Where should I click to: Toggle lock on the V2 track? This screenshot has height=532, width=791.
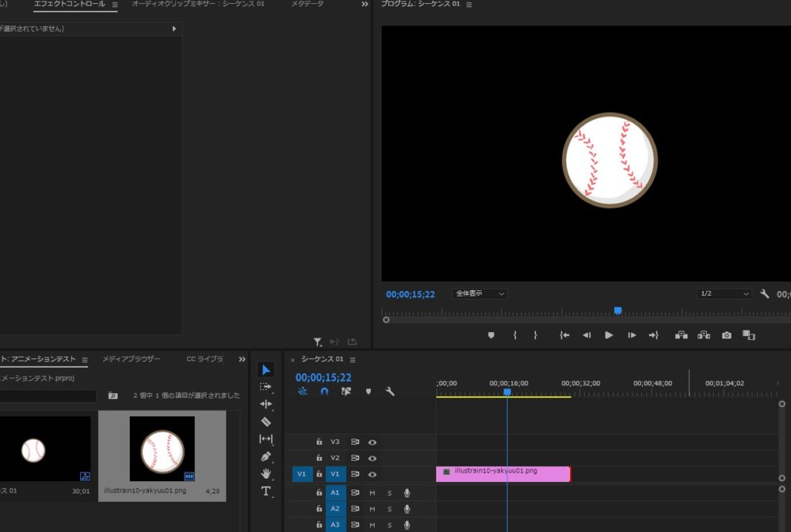318,458
